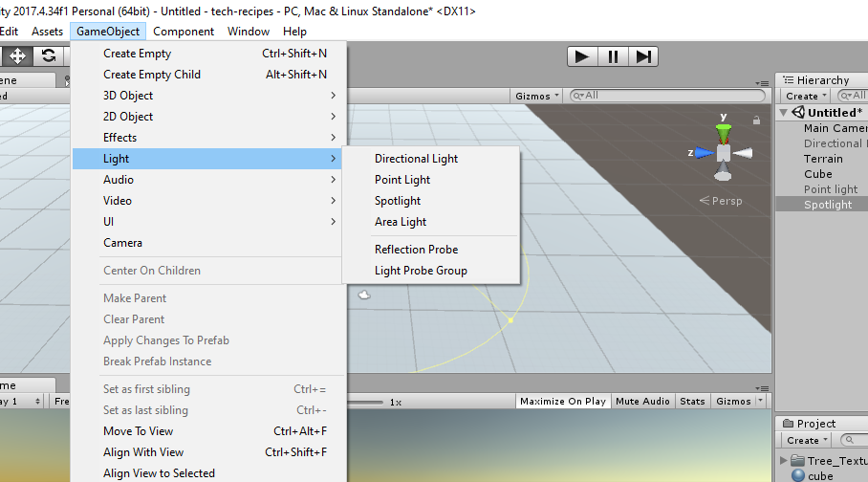Expand the 2D Object submenu

click(x=209, y=117)
